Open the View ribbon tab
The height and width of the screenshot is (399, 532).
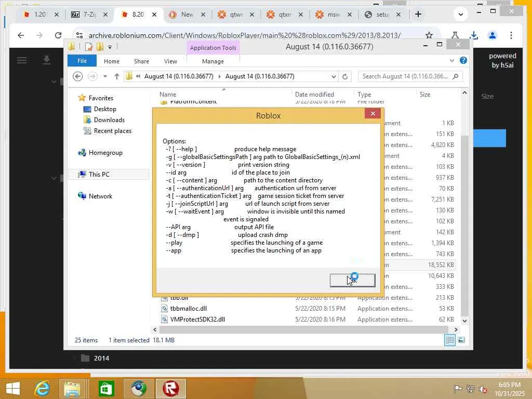[x=170, y=61]
